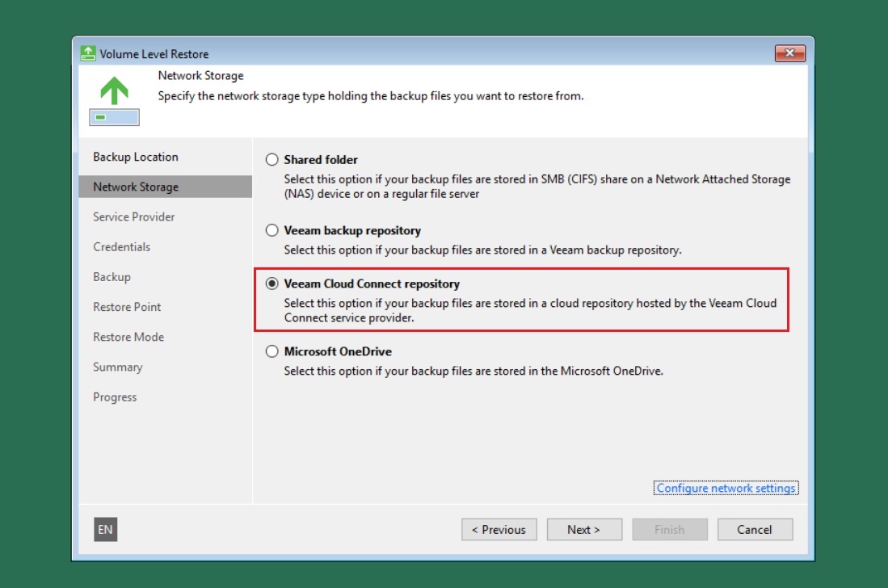Click the Volume Level Restore title bar icon

(x=88, y=54)
